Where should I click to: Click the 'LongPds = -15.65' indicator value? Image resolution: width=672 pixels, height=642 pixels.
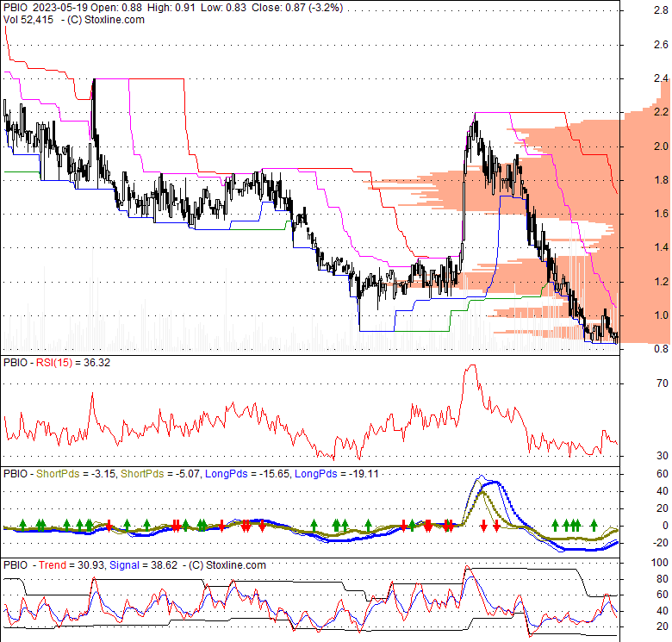point(247,474)
